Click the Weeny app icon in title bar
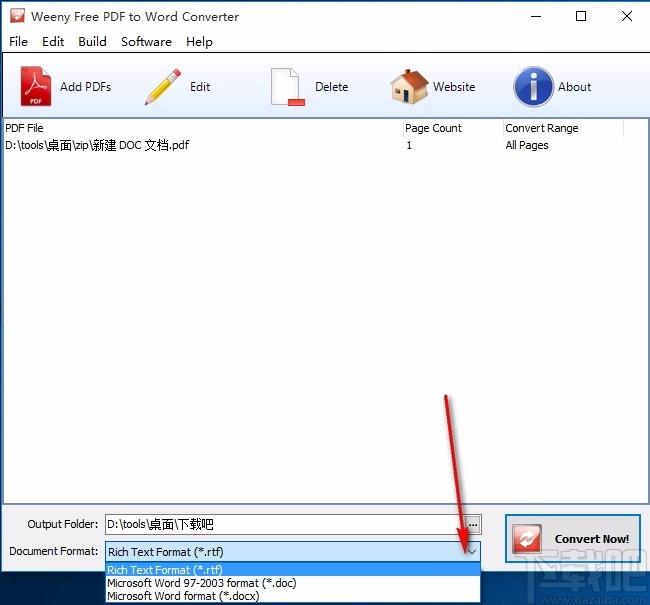 coord(17,15)
